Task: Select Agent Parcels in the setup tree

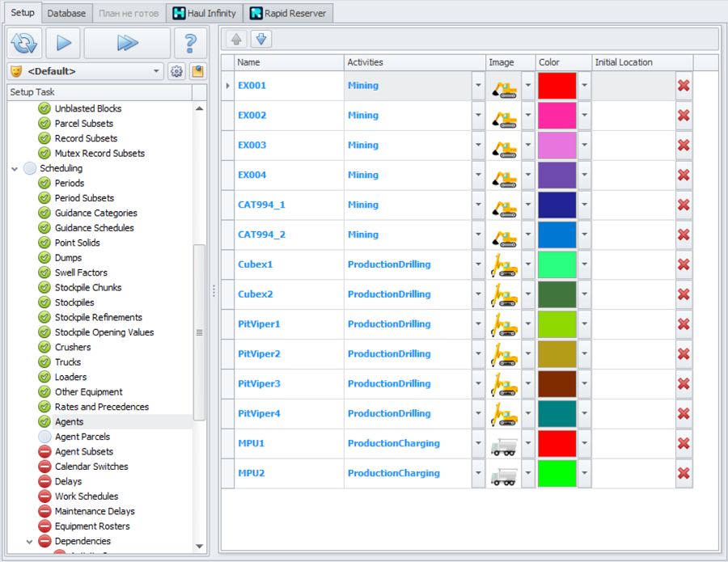Action: tap(82, 437)
